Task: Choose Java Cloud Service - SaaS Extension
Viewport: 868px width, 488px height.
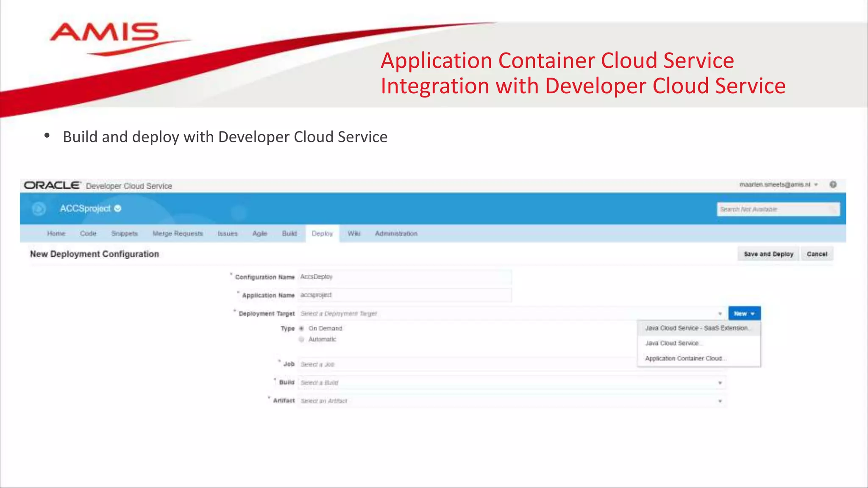Action: (699, 328)
